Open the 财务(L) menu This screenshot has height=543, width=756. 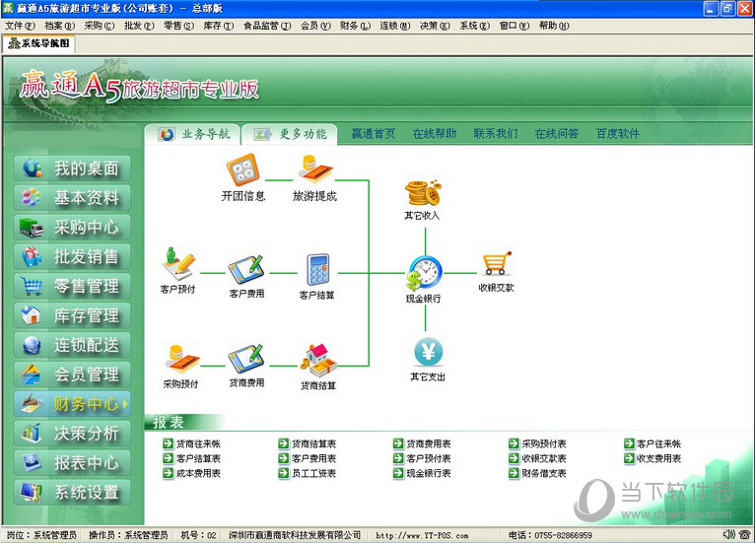[356, 26]
